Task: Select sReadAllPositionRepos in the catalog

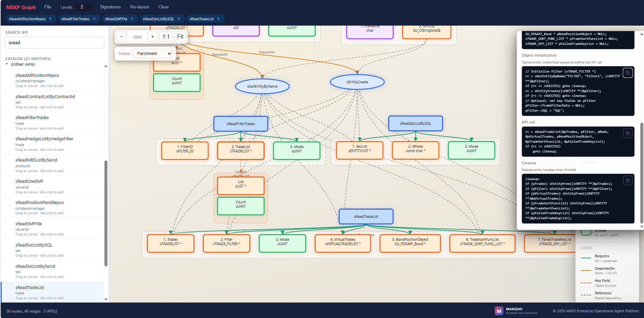Action: (52, 80)
